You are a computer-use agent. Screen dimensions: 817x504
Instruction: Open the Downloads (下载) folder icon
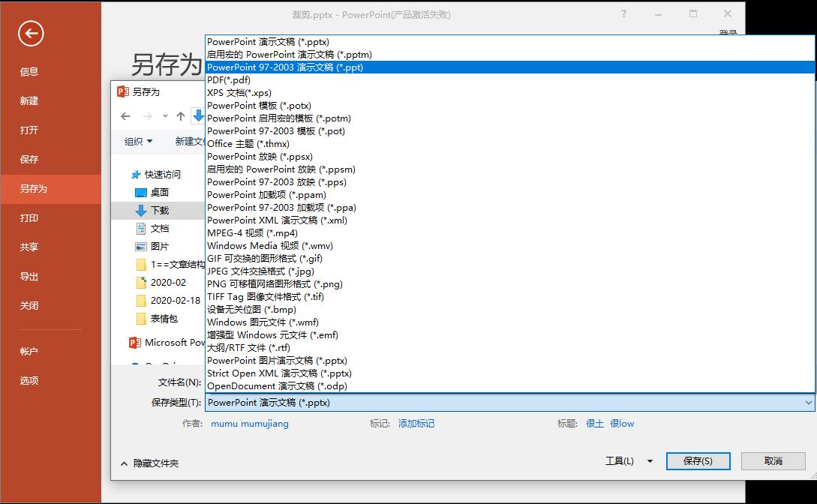(x=143, y=211)
